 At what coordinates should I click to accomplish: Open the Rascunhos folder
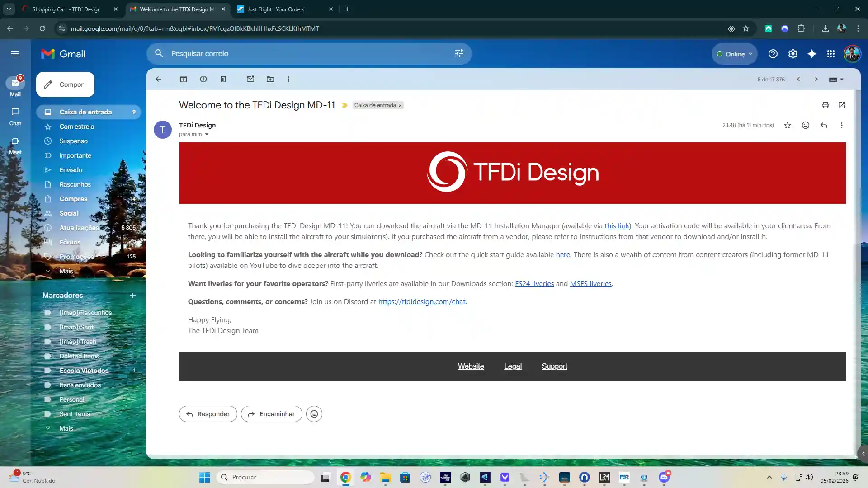pyautogui.click(x=75, y=184)
